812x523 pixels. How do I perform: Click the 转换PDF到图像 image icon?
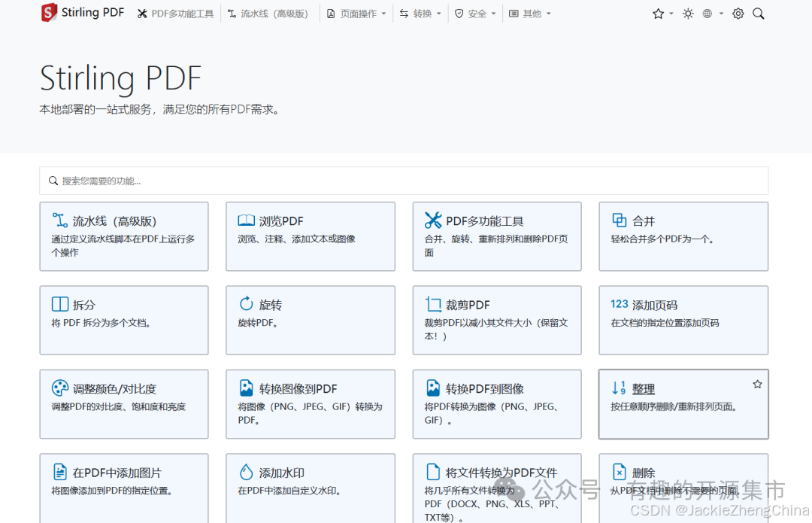pos(433,388)
